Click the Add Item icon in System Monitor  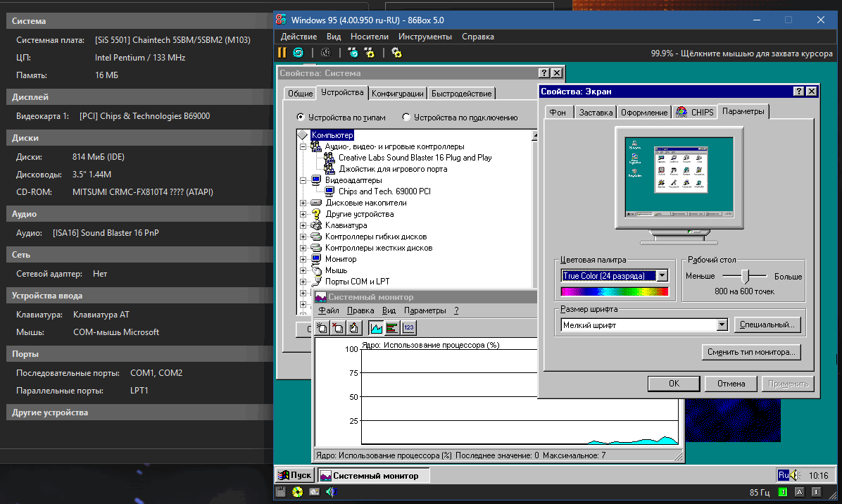[322, 327]
